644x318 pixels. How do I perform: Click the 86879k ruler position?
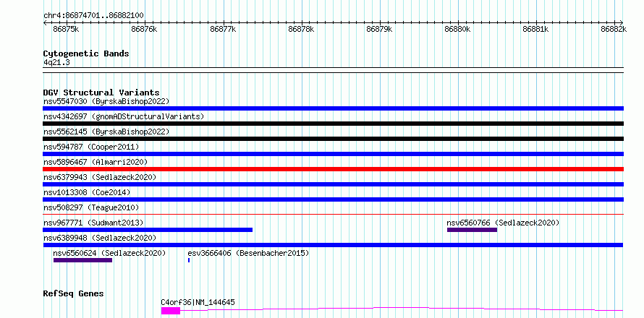pos(379,29)
